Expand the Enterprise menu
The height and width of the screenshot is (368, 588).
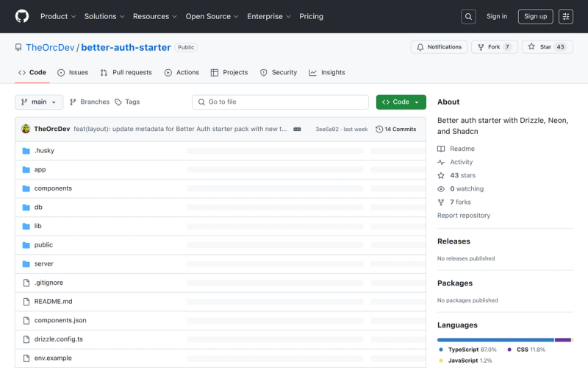point(269,16)
